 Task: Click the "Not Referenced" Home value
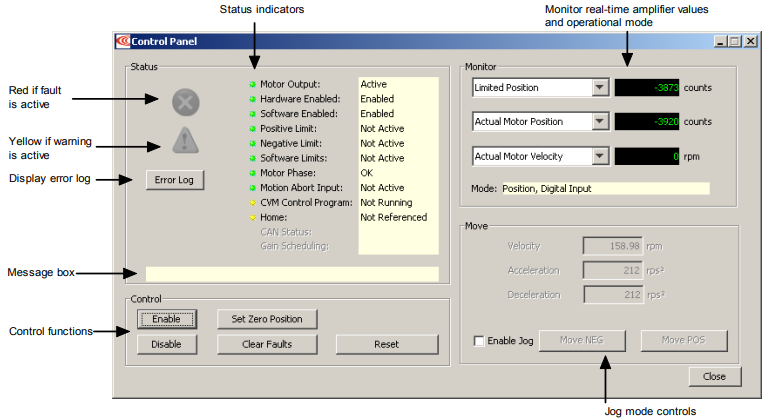[x=394, y=217]
